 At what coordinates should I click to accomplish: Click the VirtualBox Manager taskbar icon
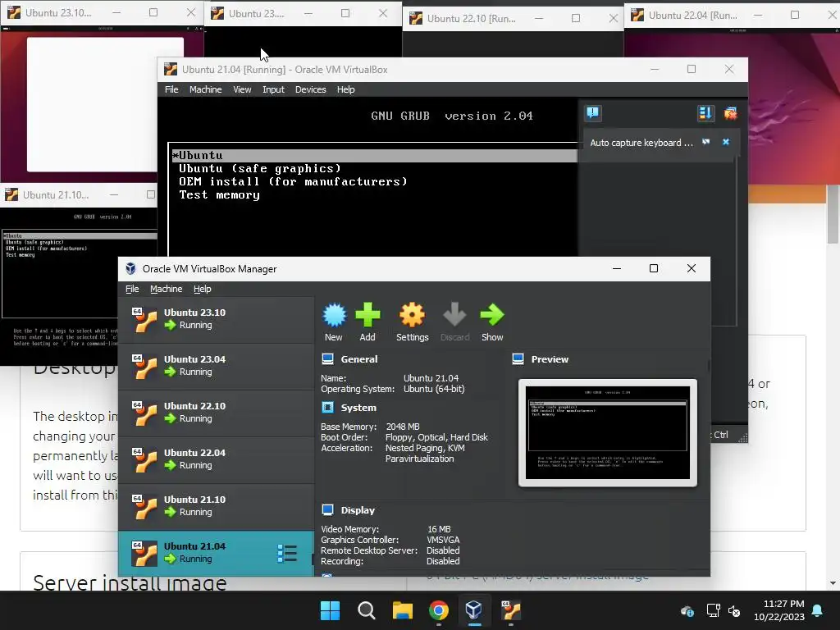[474, 610]
